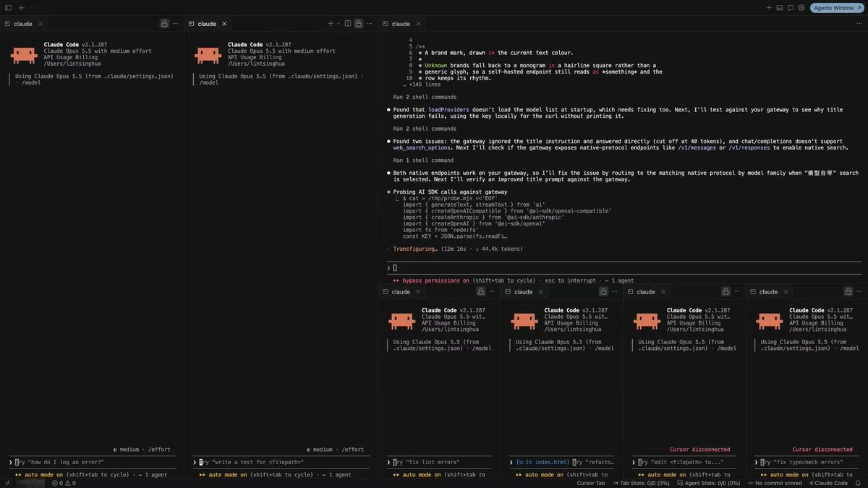This screenshot has height=488, width=868.
Task: Open more actions in the "write a test" pane
Action: coord(368,23)
